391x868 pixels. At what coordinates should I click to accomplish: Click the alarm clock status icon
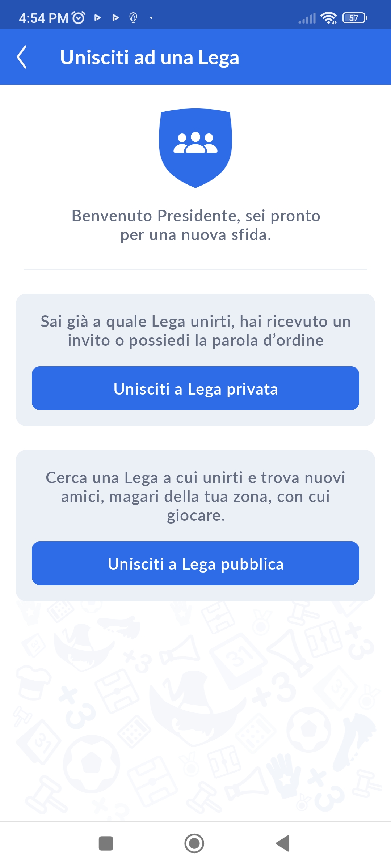(x=79, y=17)
